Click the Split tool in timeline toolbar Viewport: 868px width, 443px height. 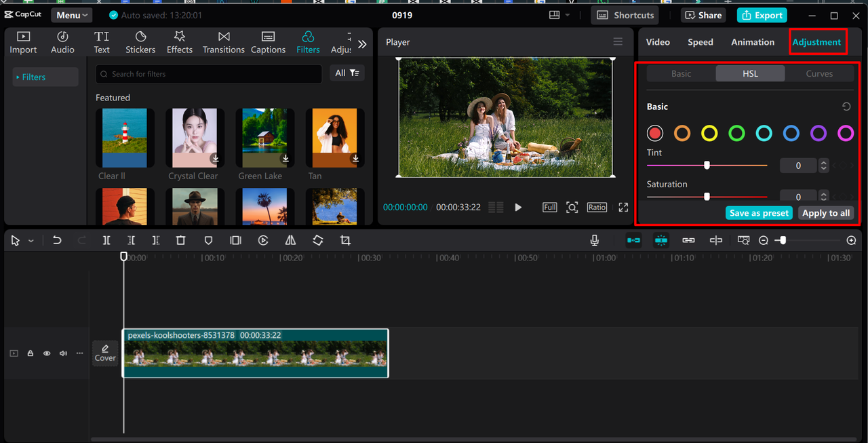click(106, 240)
